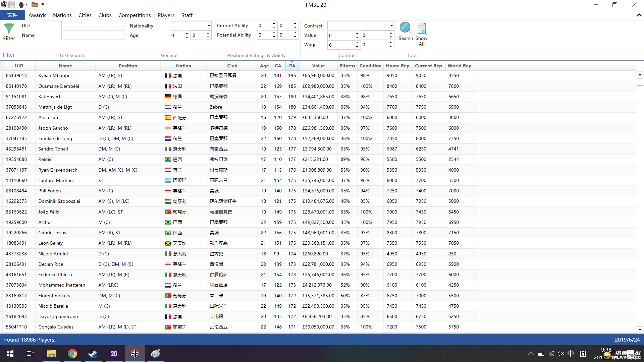Sort by the Value column header
Image resolution: width=644 pixels, height=362 pixels.
tap(318, 66)
